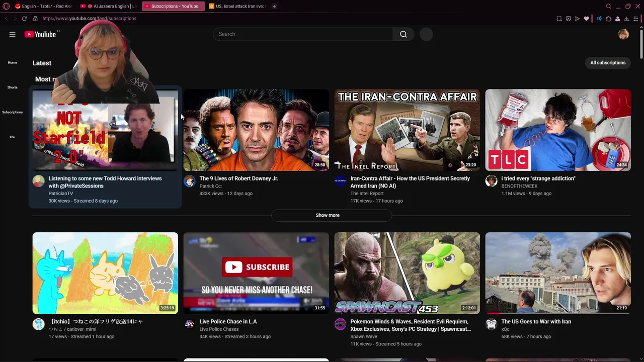Open The Intel Report channel avatar
644x362 pixels.
coord(341,182)
